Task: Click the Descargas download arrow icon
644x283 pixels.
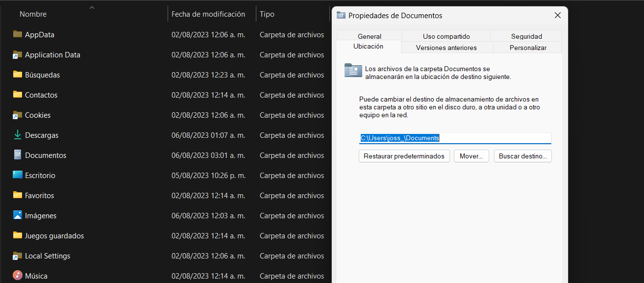Action: [x=18, y=135]
